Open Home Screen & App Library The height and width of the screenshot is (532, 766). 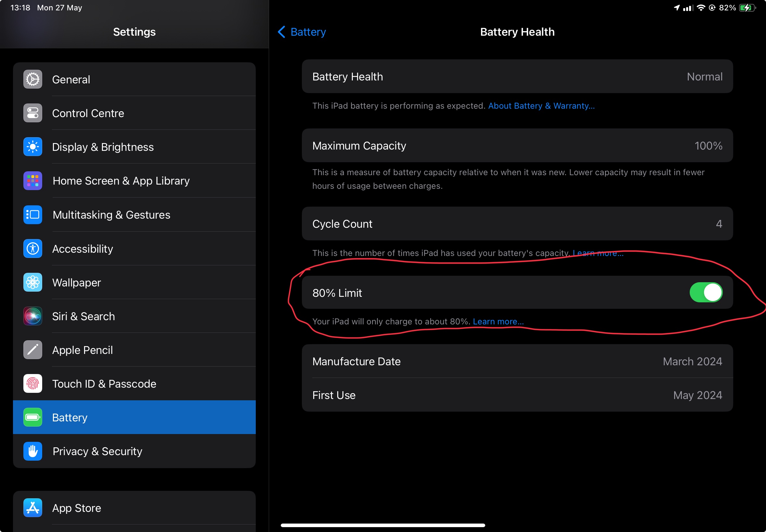click(134, 181)
